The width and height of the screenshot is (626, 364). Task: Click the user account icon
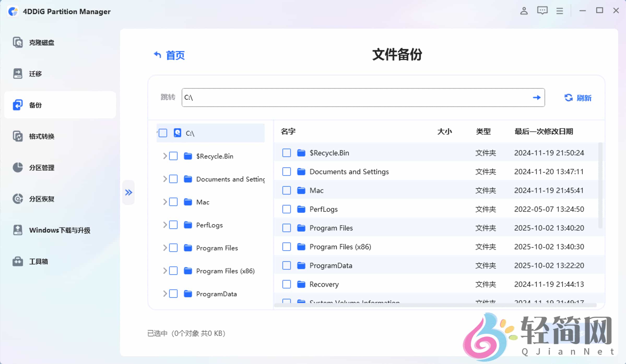tap(524, 11)
